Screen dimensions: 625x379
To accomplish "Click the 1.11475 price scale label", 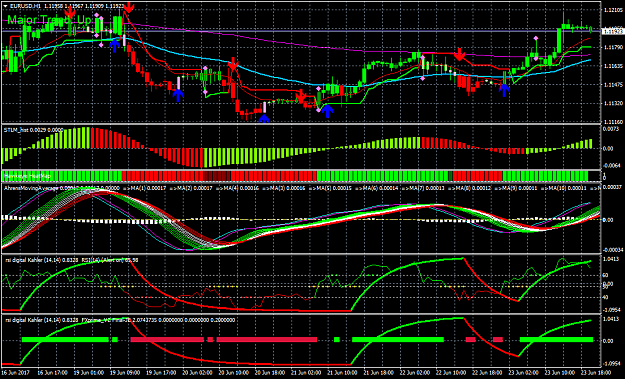I will (613, 84).
